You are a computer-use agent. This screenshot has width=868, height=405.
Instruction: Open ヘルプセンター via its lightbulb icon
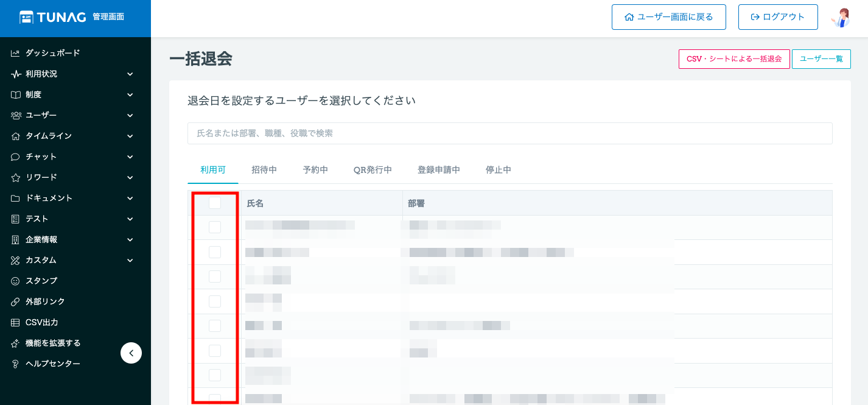click(x=16, y=364)
